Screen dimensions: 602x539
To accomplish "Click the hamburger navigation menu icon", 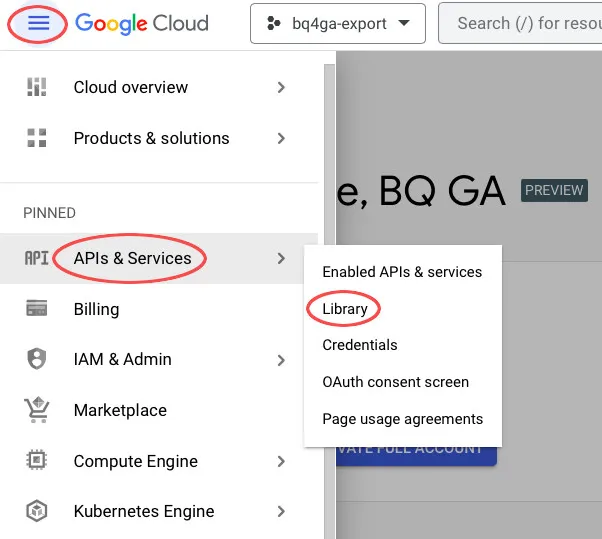I will (38, 23).
